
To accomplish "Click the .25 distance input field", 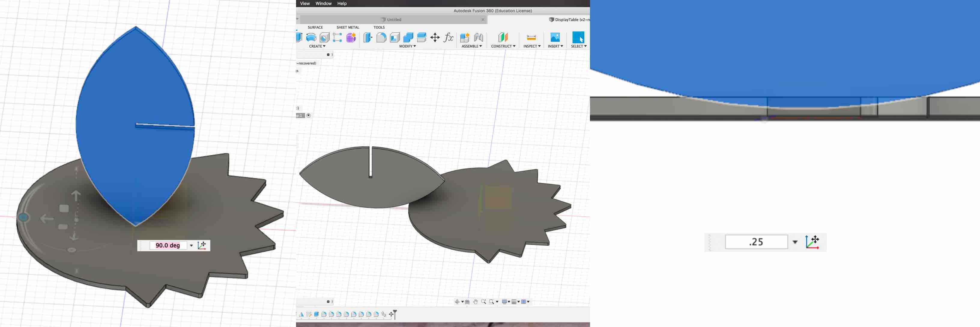I will (x=756, y=242).
